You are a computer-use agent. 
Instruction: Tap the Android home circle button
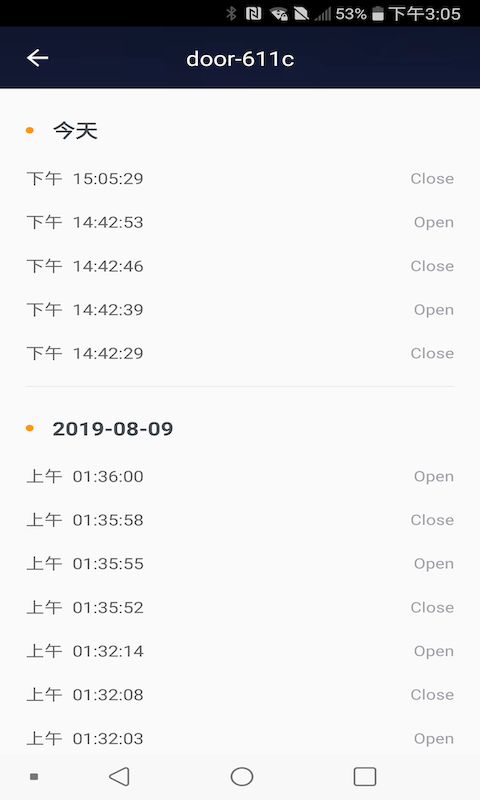tap(242, 777)
